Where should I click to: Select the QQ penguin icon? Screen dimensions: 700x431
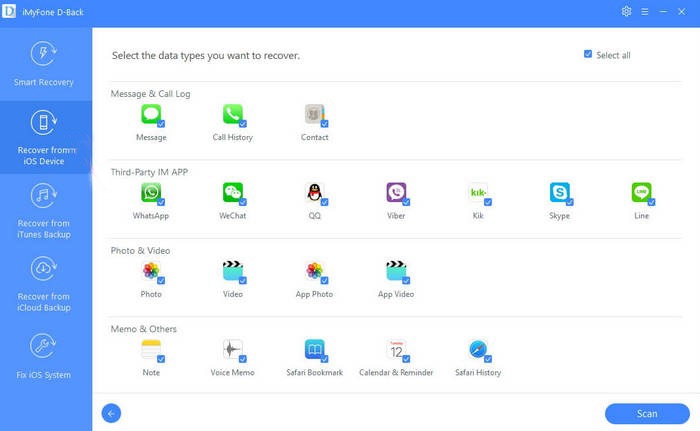coord(314,192)
